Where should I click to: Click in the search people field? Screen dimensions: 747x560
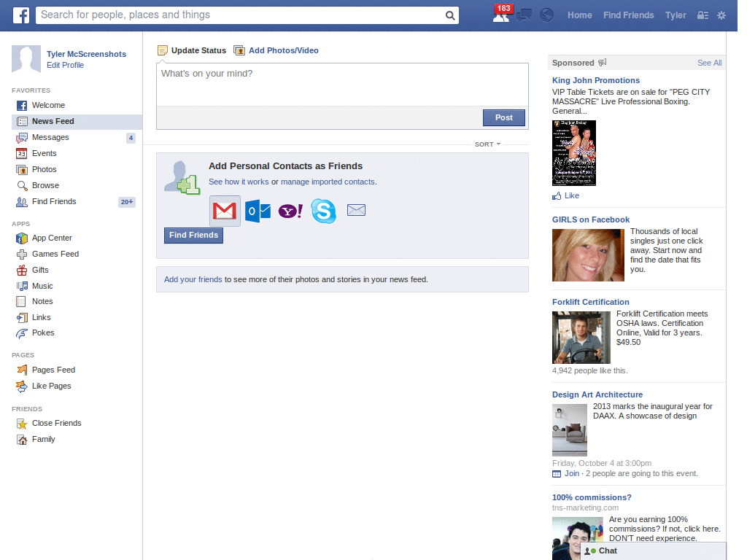(x=241, y=15)
